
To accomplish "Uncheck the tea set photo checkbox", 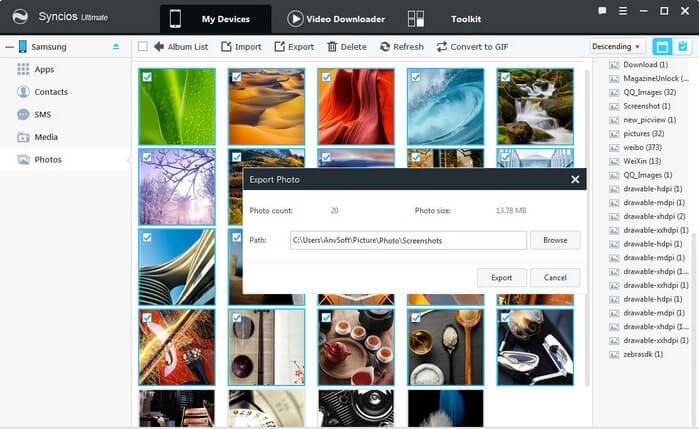I will coord(326,318).
